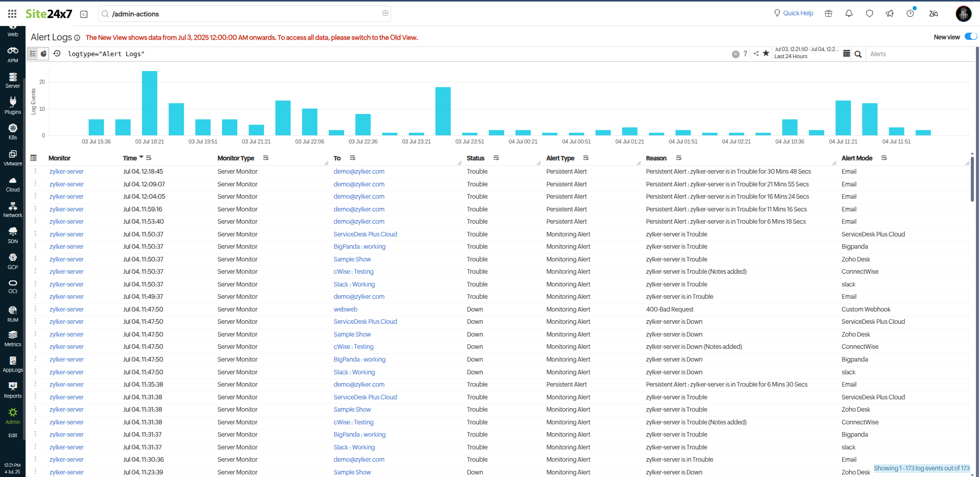The height and width of the screenshot is (477, 980).
Task: Go to Reports in left sidebar
Action: pyautogui.click(x=13, y=390)
